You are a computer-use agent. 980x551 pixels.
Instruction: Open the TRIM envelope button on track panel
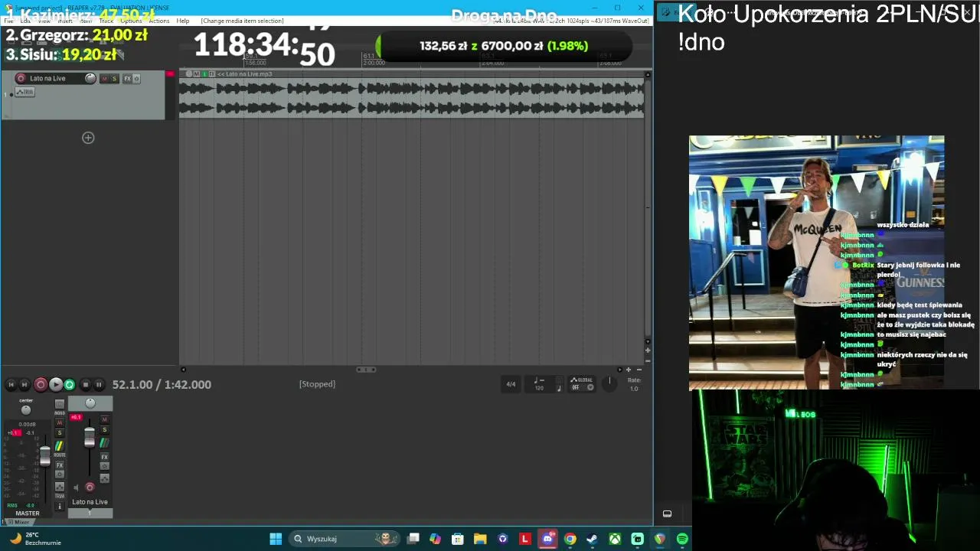pos(27,92)
